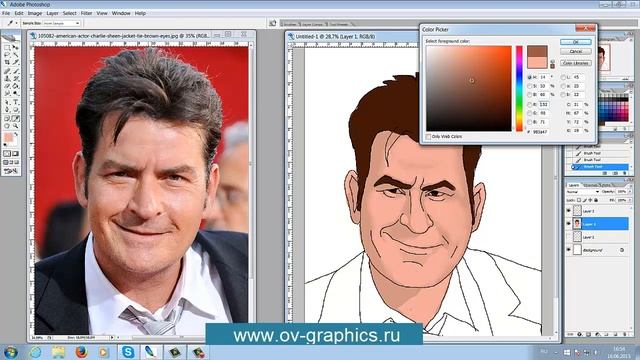The image size is (640, 360).
Task: Open the Window menu
Action: coord(121,13)
